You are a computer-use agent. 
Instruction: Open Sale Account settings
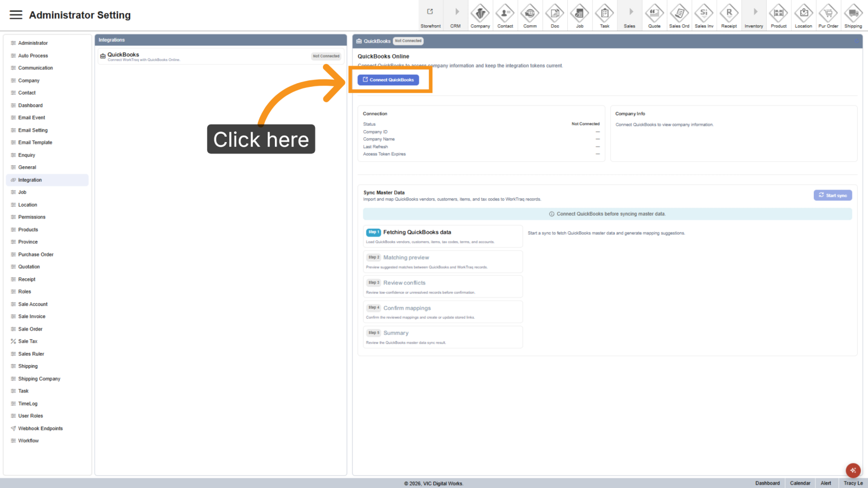pyautogui.click(x=47, y=304)
